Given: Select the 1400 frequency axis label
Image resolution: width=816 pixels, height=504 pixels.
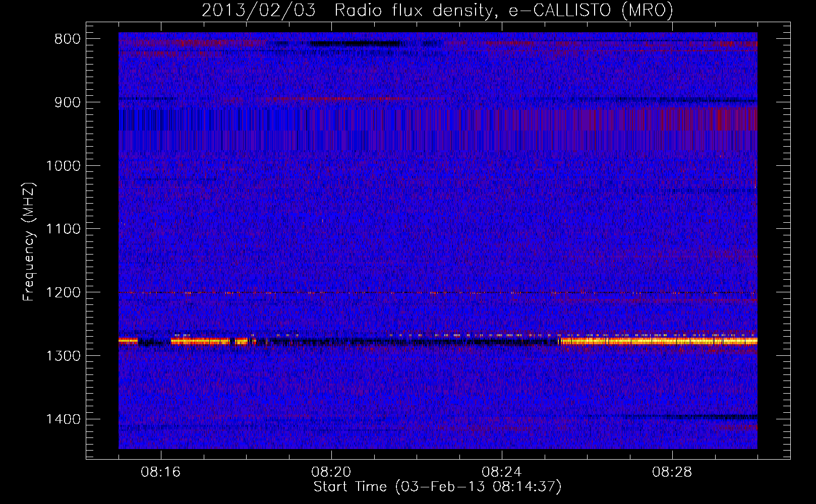Looking at the screenshot, I should tap(63, 419).
